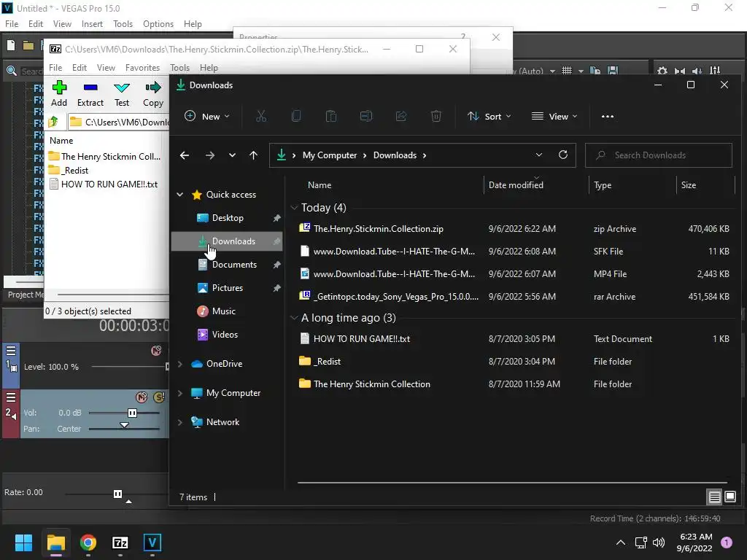Open VEGAS Insert menu

click(92, 24)
